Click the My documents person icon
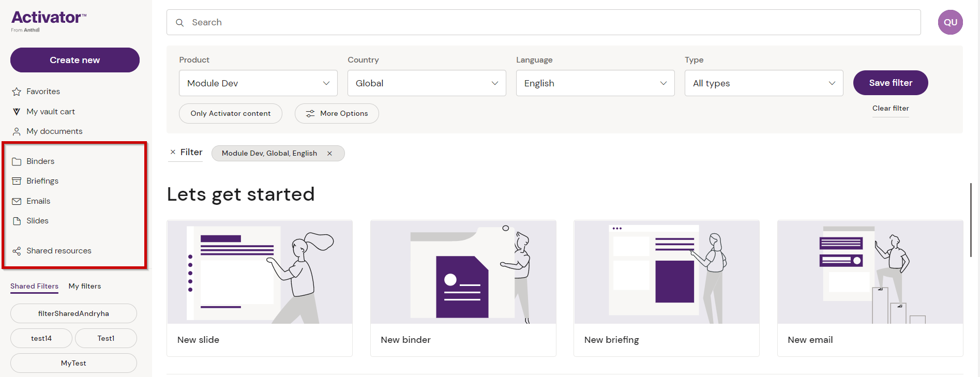Image resolution: width=980 pixels, height=377 pixels. pos(17,131)
